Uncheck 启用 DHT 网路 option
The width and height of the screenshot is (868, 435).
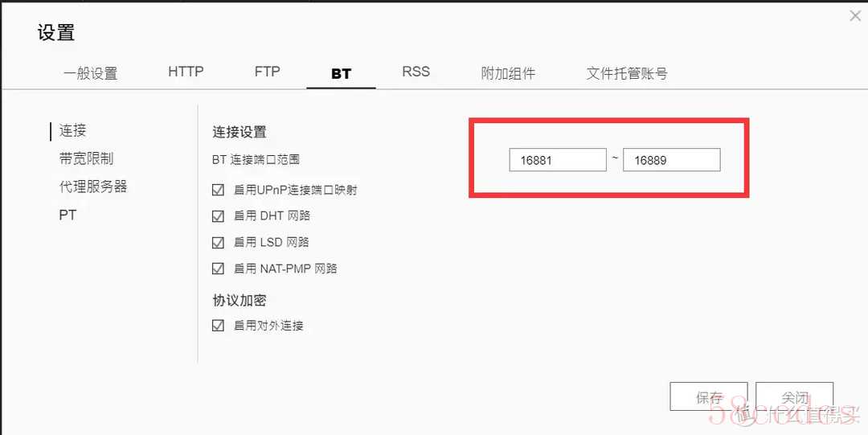pyautogui.click(x=218, y=216)
